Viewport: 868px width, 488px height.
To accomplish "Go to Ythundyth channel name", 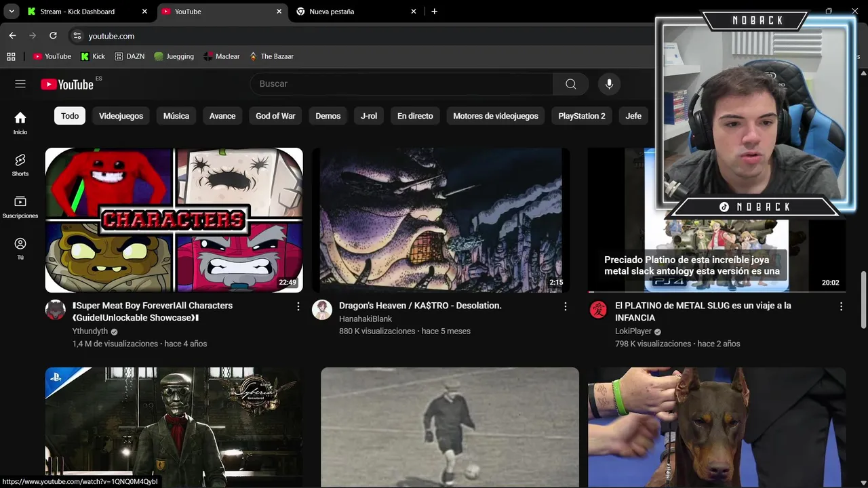I will (x=90, y=331).
